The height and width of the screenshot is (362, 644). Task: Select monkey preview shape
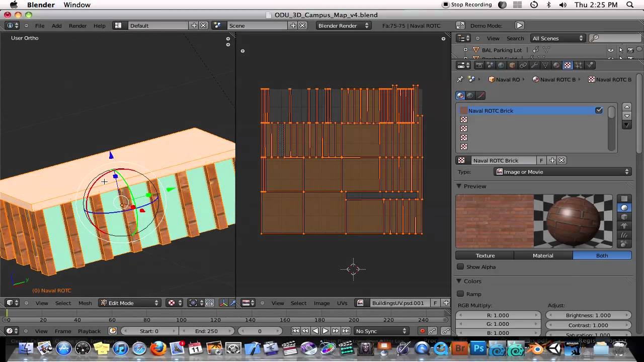click(x=624, y=226)
